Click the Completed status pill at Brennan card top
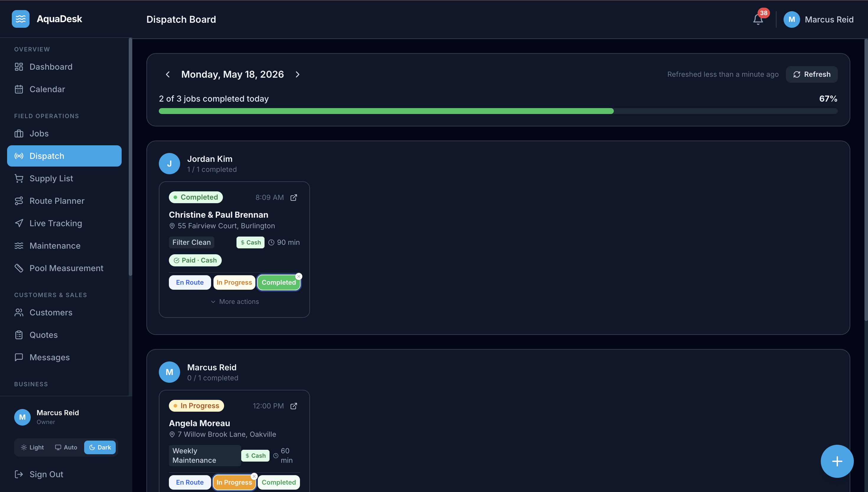 coord(196,197)
